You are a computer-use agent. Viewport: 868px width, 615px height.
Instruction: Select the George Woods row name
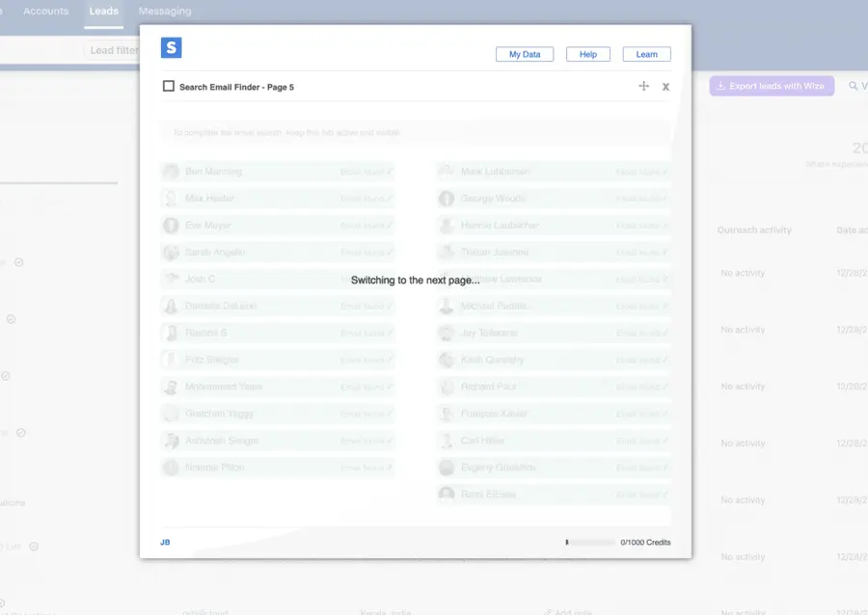(x=493, y=199)
